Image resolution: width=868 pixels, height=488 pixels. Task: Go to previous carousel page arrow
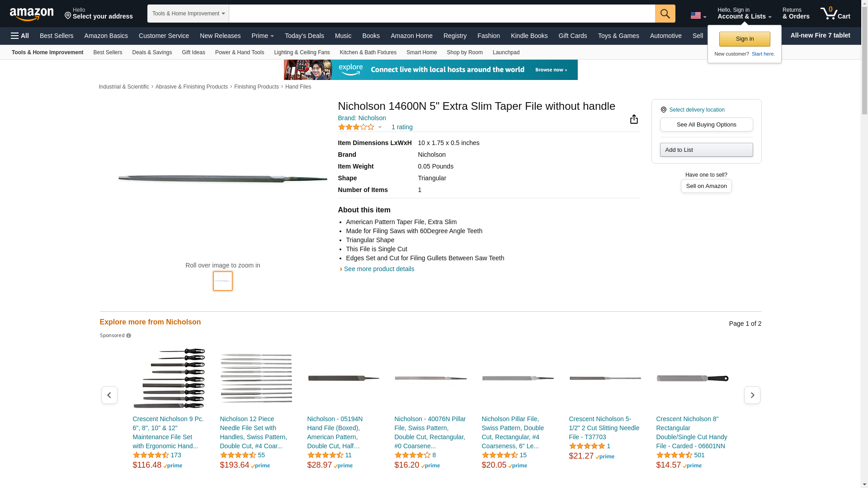(109, 395)
